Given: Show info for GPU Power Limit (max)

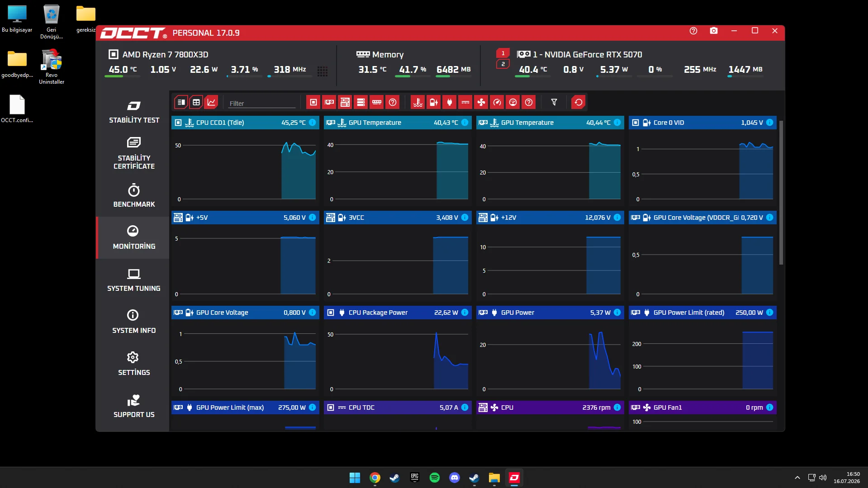Looking at the screenshot, I should pyautogui.click(x=312, y=407).
